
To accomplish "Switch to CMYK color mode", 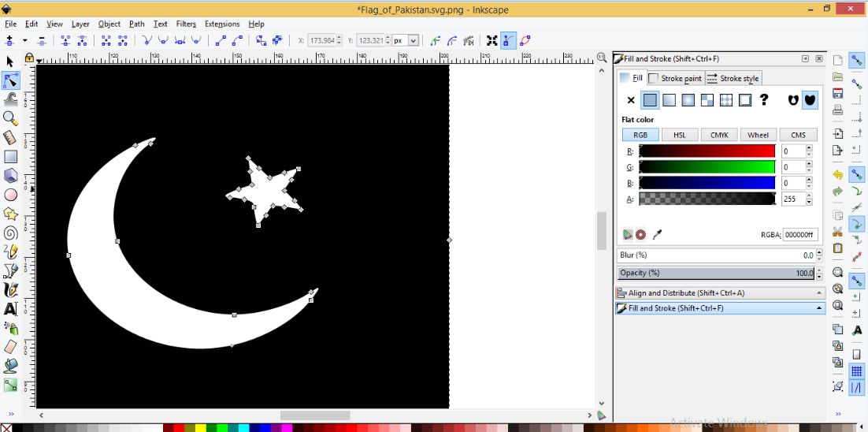I will pyautogui.click(x=718, y=135).
